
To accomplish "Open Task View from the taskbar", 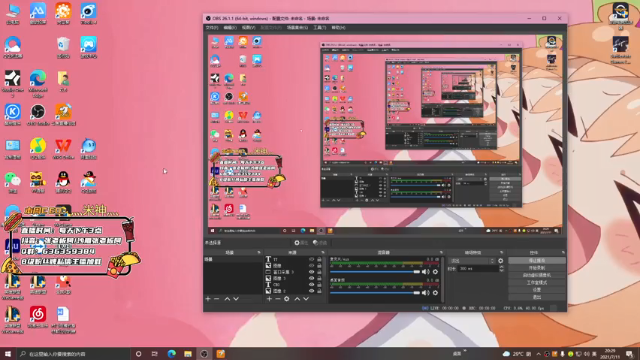I will click(154, 354).
